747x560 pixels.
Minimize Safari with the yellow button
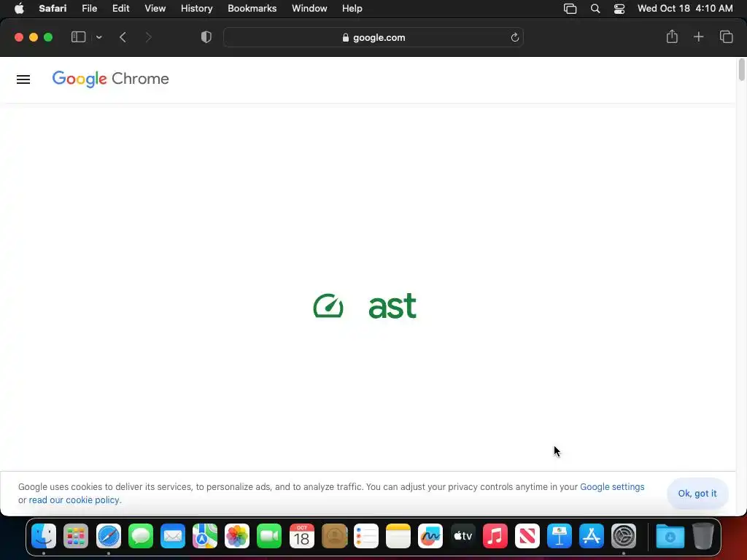(34, 37)
